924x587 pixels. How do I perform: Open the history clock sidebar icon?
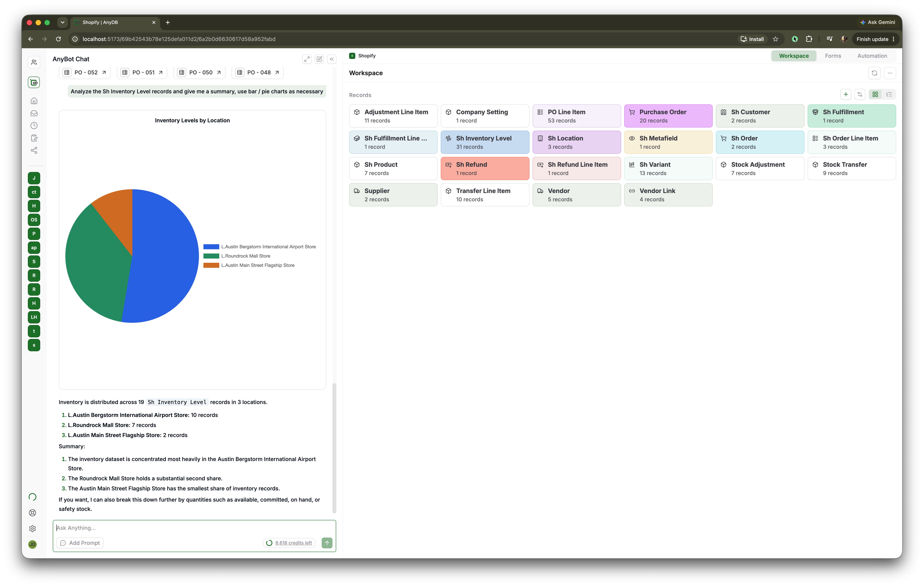34,125
